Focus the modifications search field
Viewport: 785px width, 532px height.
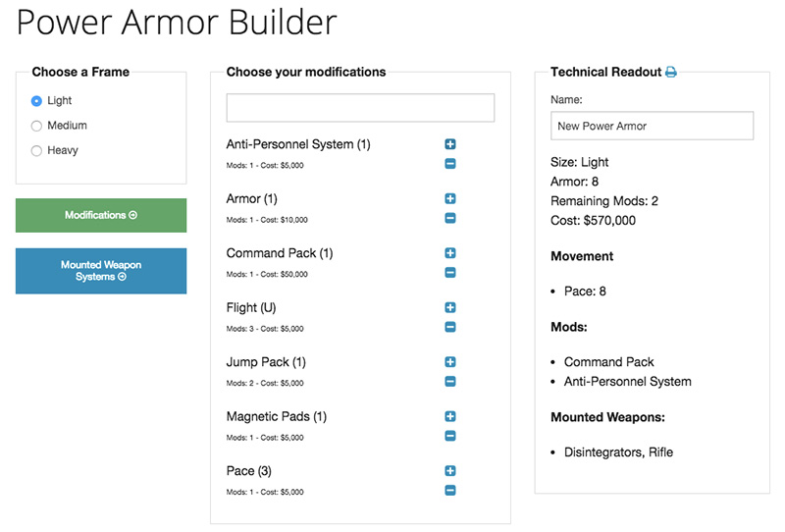point(360,108)
